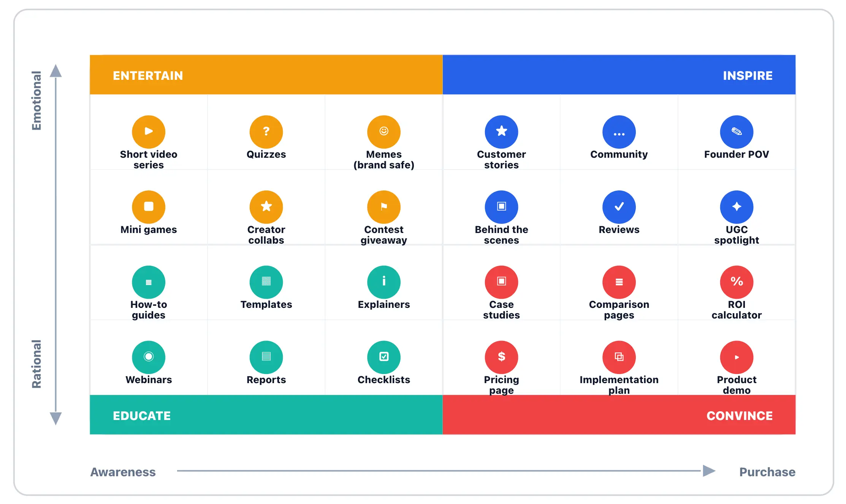This screenshot has width=846, height=504.
Task: Select the INSPIRE blue header banner
Action: 619,75
